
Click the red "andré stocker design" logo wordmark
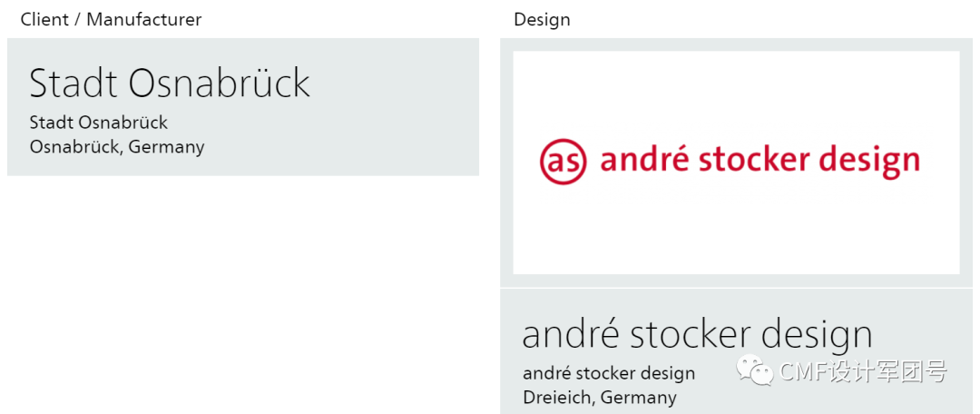[x=759, y=162]
